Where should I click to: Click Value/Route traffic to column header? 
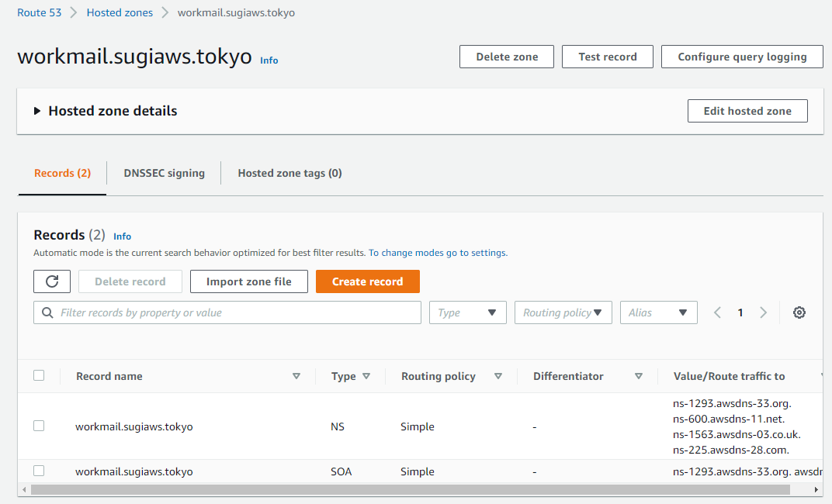(729, 376)
